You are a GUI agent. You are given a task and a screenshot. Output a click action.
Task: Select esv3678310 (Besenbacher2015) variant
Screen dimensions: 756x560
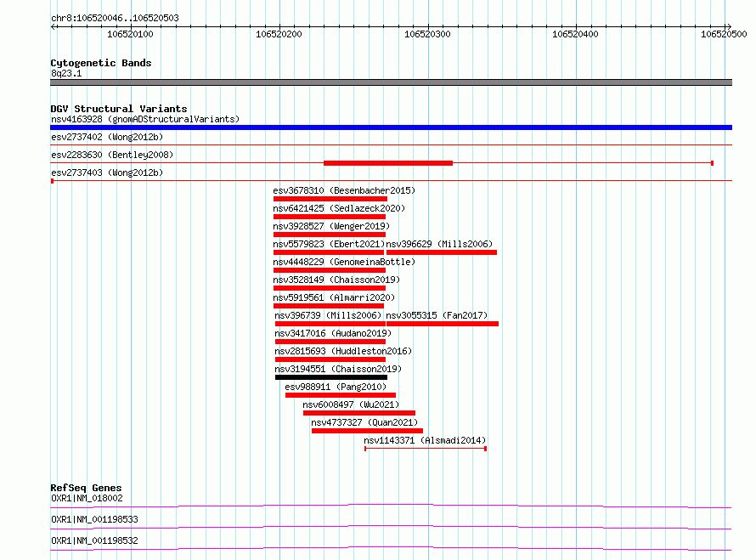point(344,190)
